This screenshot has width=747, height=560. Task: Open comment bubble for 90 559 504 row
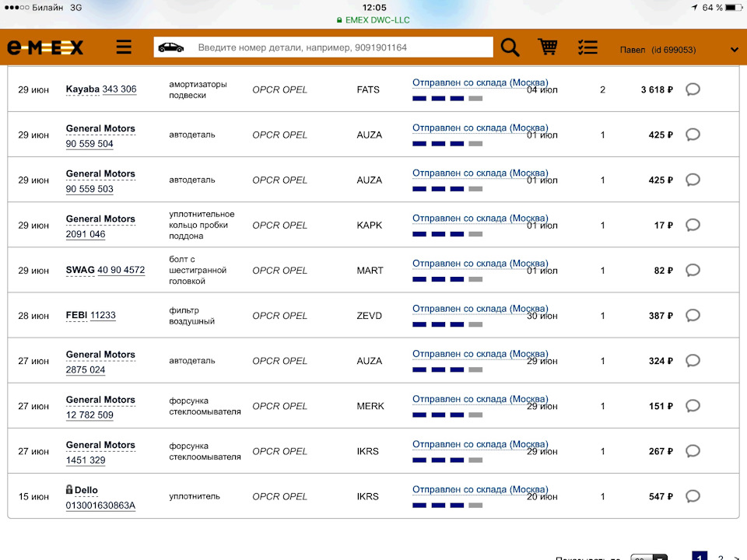pos(693,135)
